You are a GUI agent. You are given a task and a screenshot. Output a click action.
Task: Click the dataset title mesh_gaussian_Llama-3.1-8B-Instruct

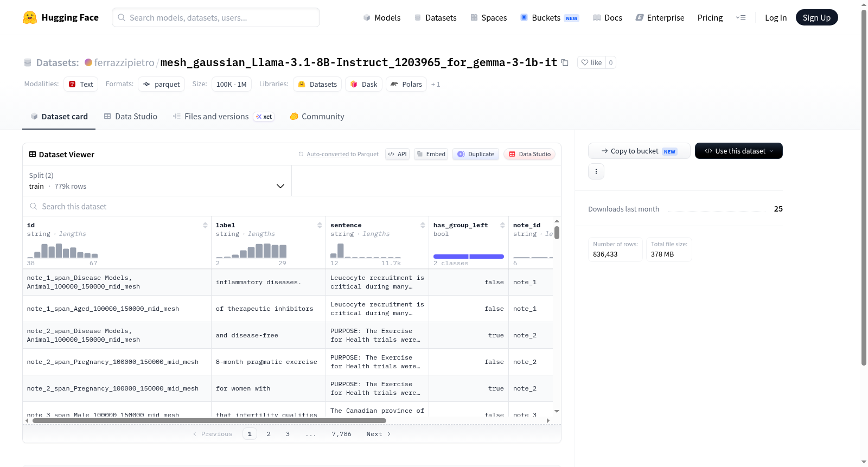click(x=359, y=62)
